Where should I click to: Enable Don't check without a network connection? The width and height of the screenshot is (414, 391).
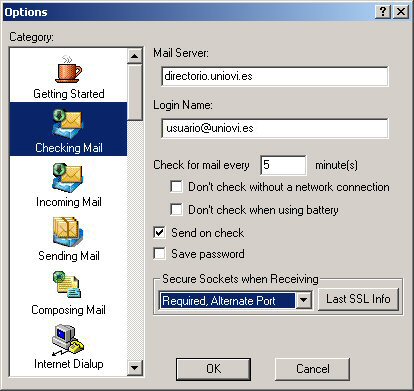point(176,187)
